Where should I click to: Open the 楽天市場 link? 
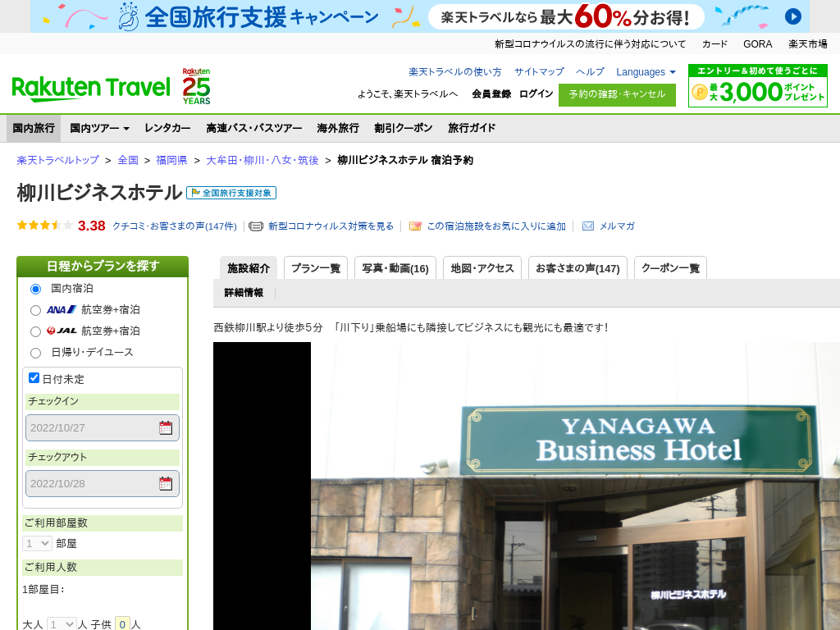coord(807,44)
